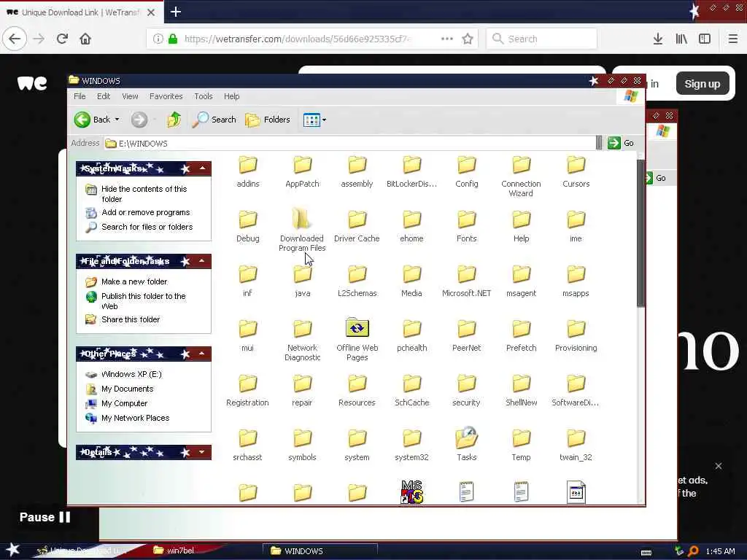Click Share this folder

click(x=131, y=319)
